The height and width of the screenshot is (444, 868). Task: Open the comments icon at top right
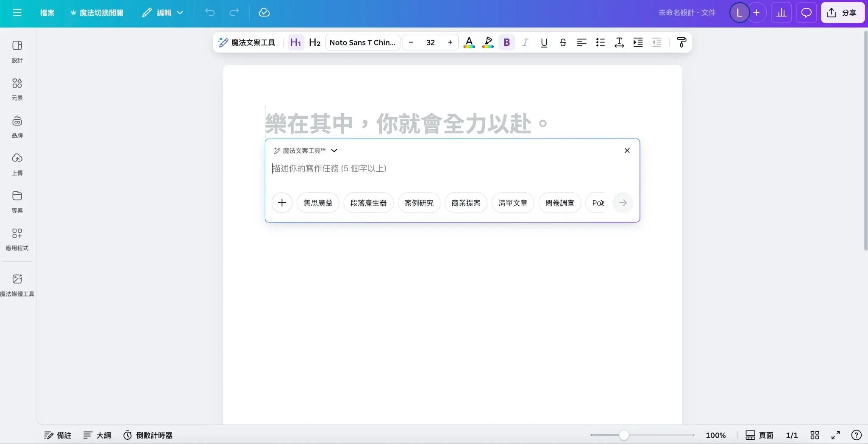point(806,12)
